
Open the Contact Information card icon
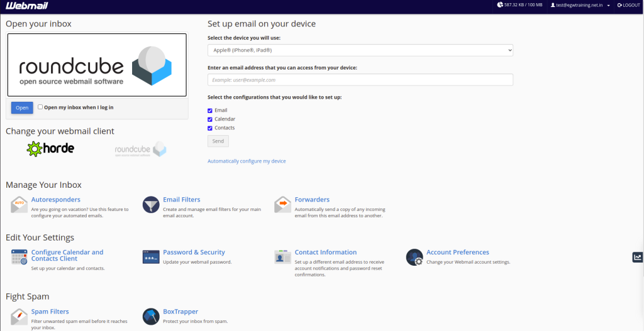283,257
